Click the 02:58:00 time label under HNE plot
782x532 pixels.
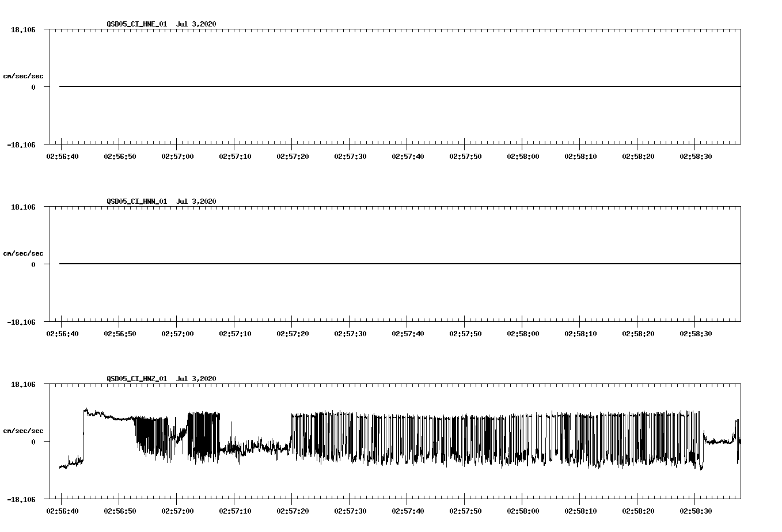click(523, 157)
